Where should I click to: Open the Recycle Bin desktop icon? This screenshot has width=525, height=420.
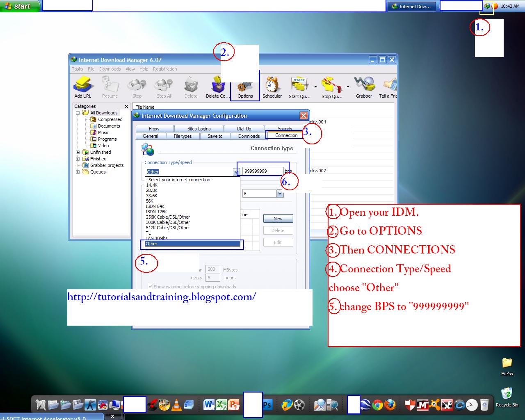[x=507, y=397]
